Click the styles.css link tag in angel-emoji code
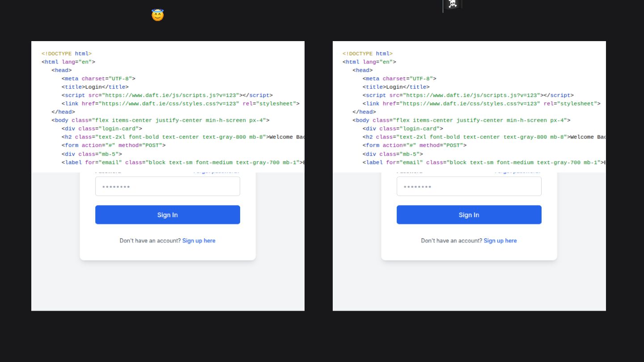644x362 pixels. [181, 104]
